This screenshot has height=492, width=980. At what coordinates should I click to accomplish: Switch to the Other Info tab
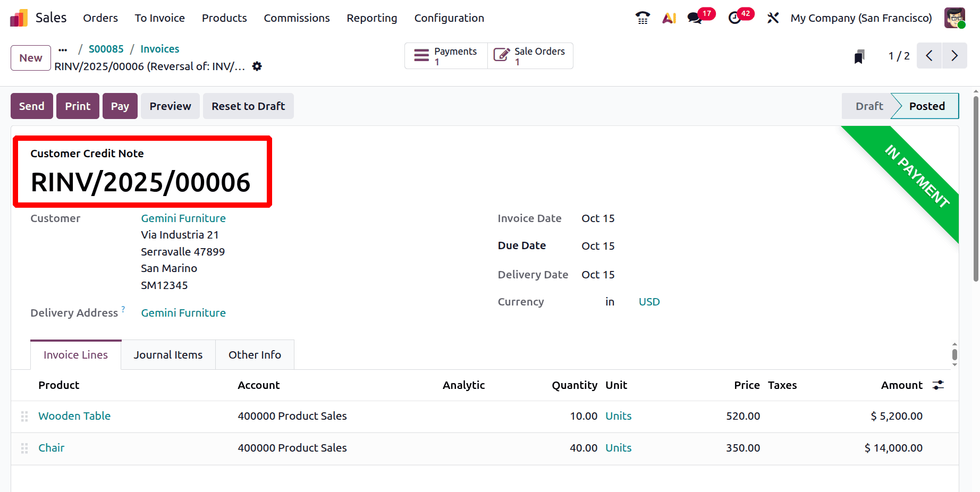click(x=255, y=354)
